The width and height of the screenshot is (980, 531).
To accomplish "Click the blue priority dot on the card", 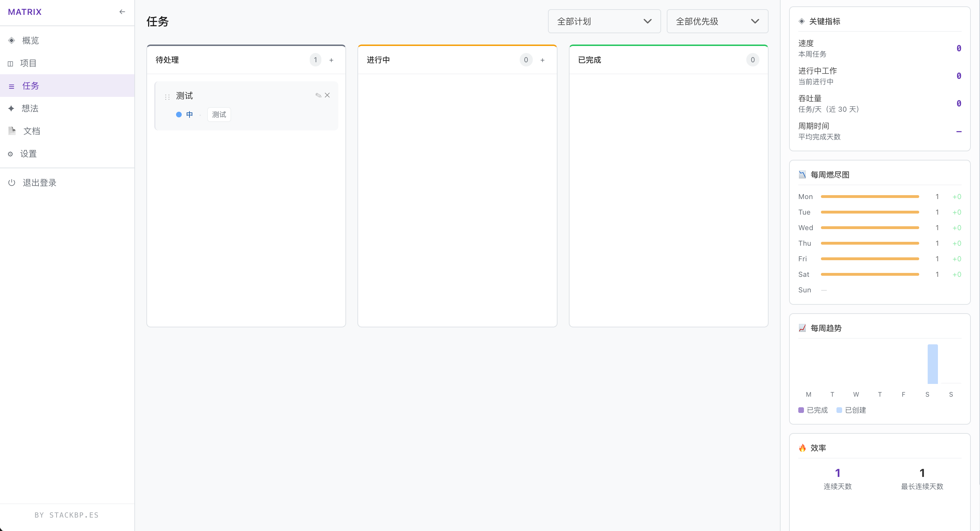I will pos(179,115).
